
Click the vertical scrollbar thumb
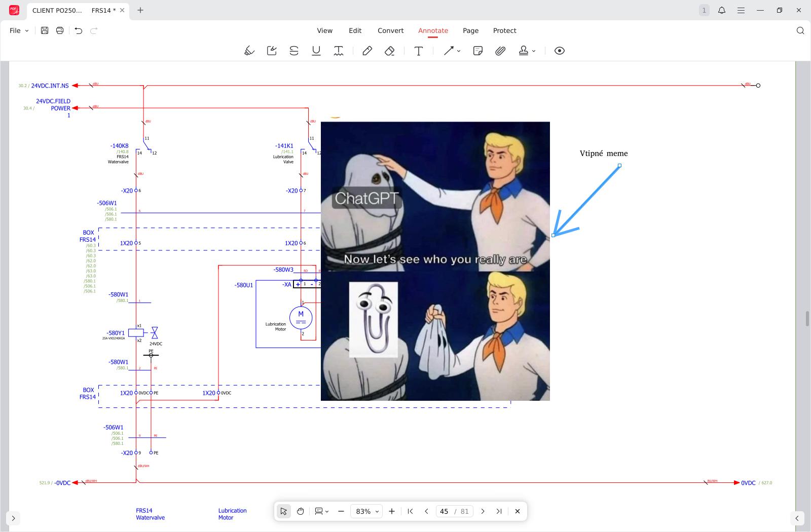tap(807, 319)
